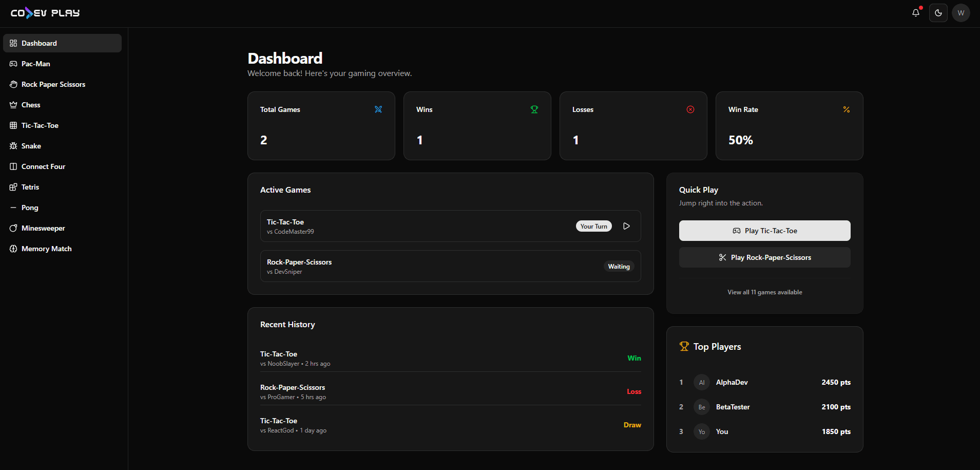Click the Snake bug icon
Viewport: 980px width, 470px height.
[x=13, y=146]
